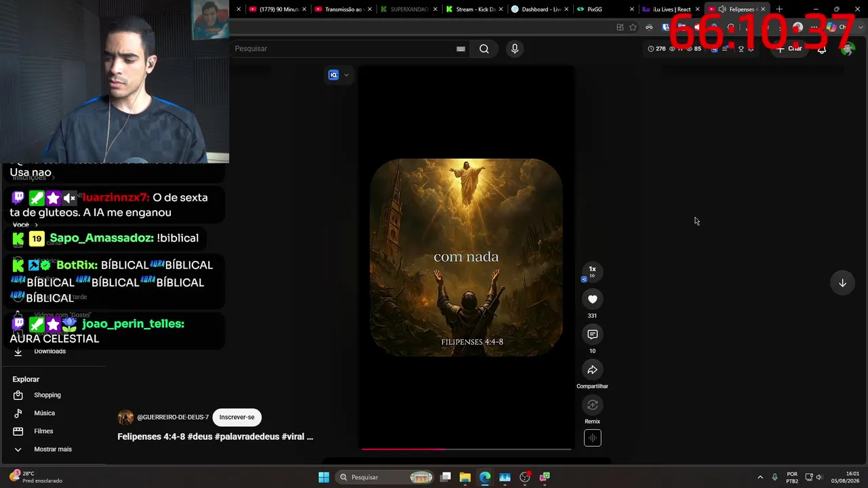Go to next short with down arrow
This screenshot has width=868, height=488.
[x=842, y=283]
